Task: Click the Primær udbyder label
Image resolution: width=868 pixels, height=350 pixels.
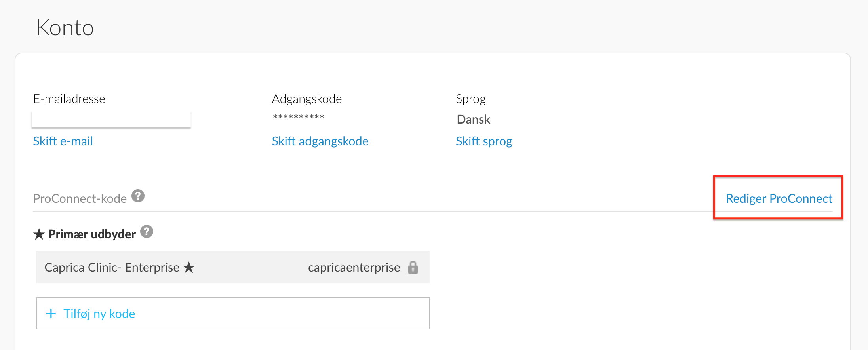Action: click(x=92, y=234)
